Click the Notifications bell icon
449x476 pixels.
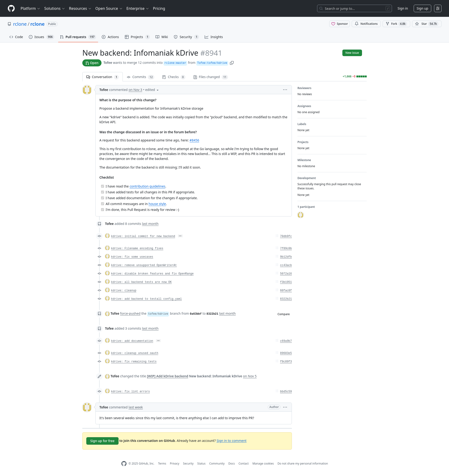click(357, 24)
